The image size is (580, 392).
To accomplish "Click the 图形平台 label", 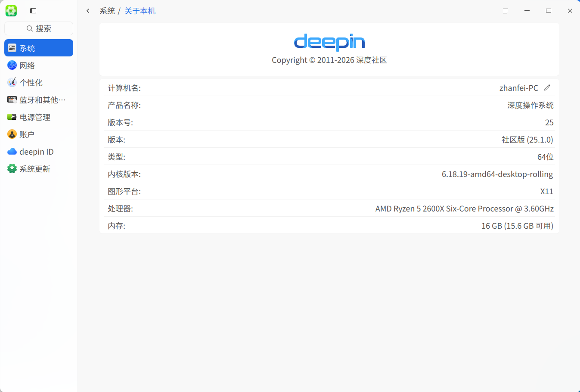I will (124, 191).
